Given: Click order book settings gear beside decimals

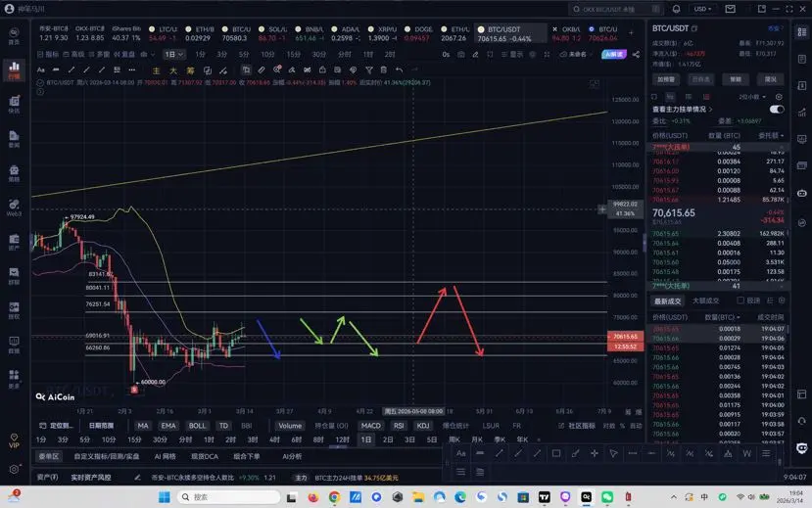Looking at the screenshot, I should (x=779, y=97).
